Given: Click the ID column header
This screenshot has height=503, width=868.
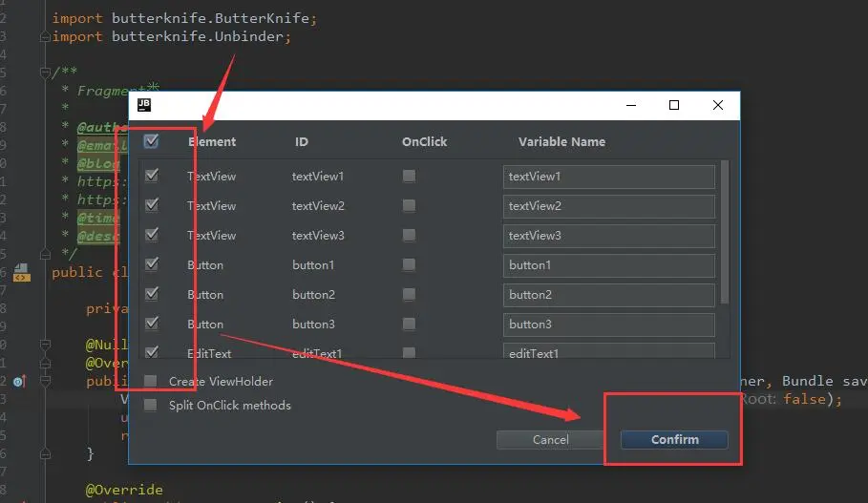Looking at the screenshot, I should point(302,141).
